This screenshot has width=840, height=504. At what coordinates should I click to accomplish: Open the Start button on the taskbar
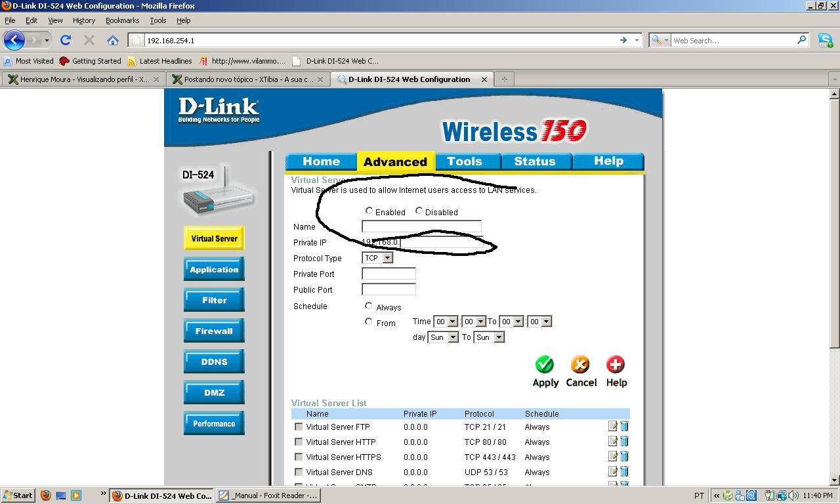tap(18, 495)
